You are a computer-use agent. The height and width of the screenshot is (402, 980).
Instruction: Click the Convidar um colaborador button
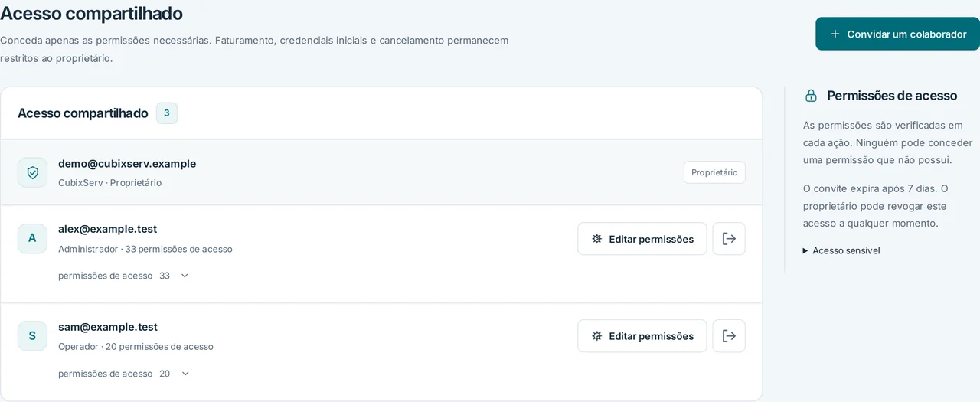click(x=897, y=34)
